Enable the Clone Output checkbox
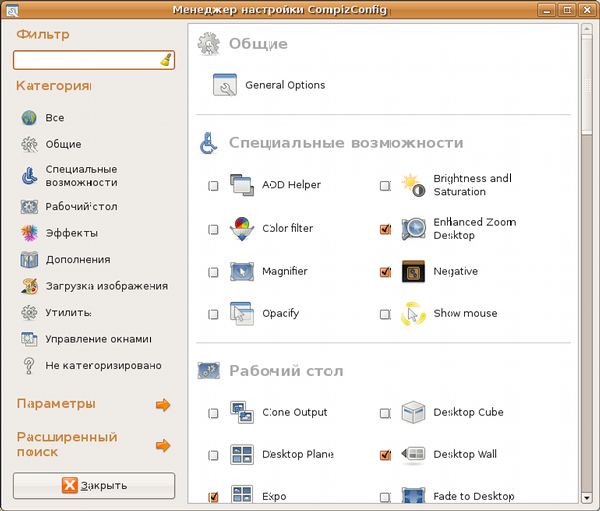 coord(213,413)
